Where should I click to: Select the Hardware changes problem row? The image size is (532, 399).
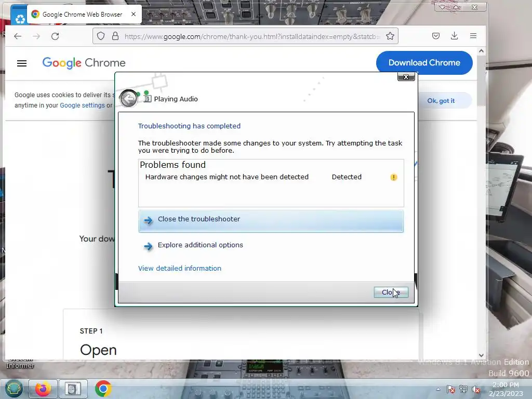click(271, 177)
